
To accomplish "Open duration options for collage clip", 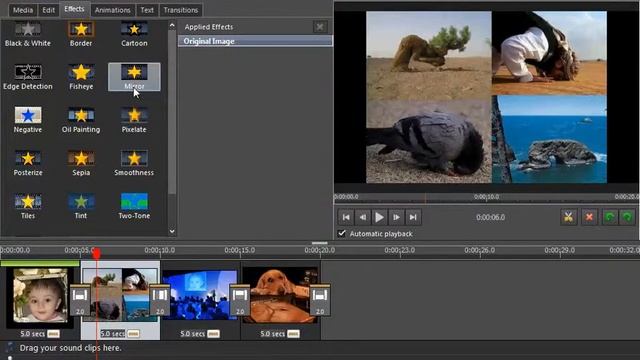I will (133, 334).
